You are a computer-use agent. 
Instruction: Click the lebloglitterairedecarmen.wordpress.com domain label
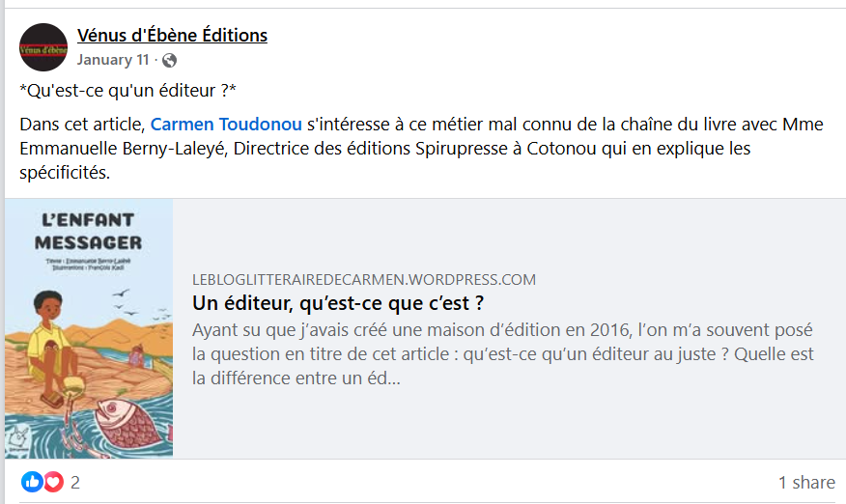point(364,280)
